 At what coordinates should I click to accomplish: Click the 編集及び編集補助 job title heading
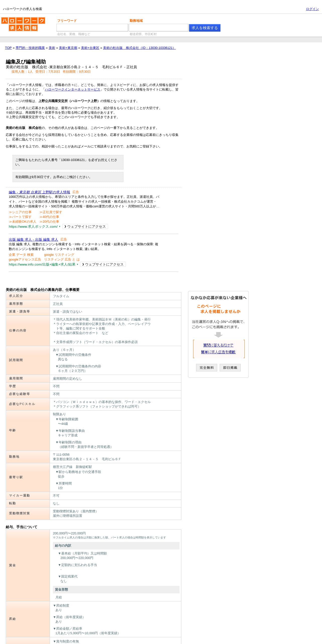[x=26, y=62]
